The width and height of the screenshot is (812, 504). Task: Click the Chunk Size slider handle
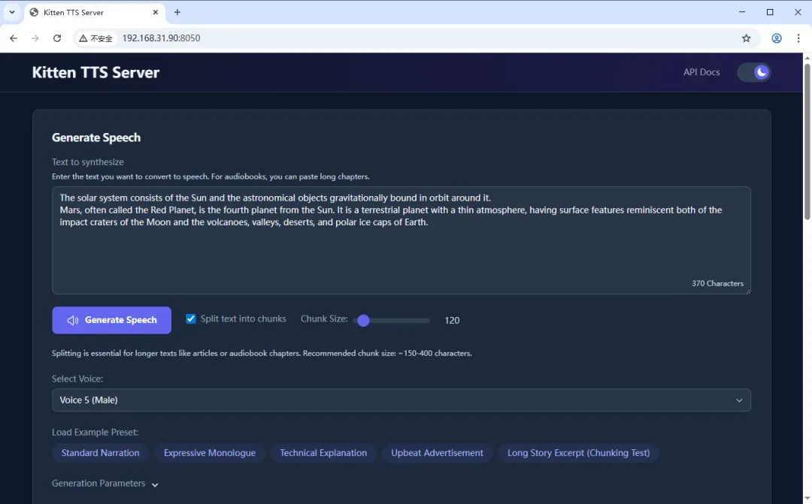click(x=364, y=321)
